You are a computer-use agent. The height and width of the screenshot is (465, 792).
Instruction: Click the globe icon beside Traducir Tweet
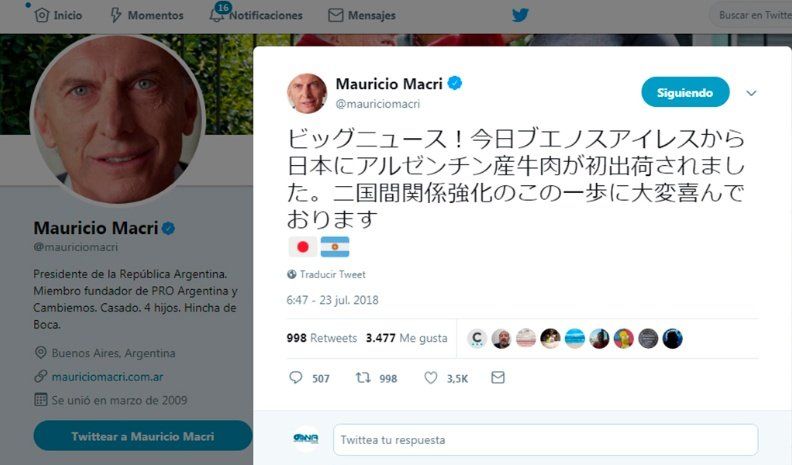[291, 274]
